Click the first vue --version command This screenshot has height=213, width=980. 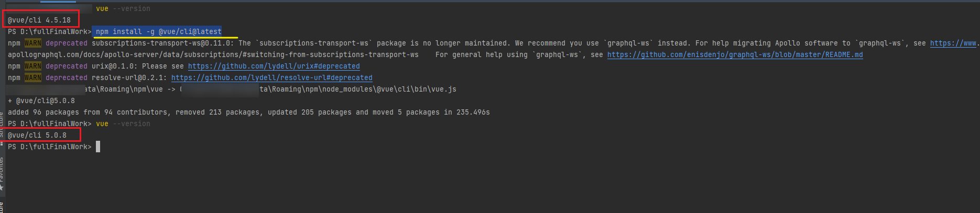[x=123, y=8]
